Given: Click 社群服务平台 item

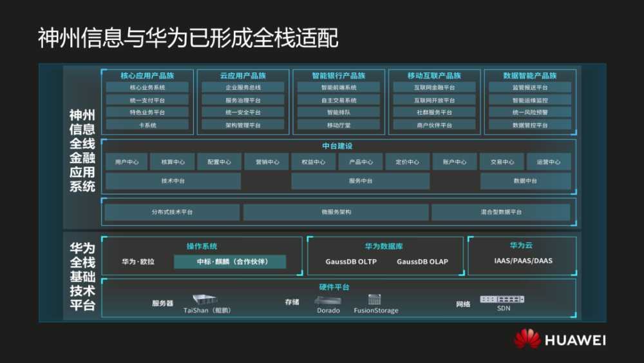Looking at the screenshot, I should click(435, 112).
